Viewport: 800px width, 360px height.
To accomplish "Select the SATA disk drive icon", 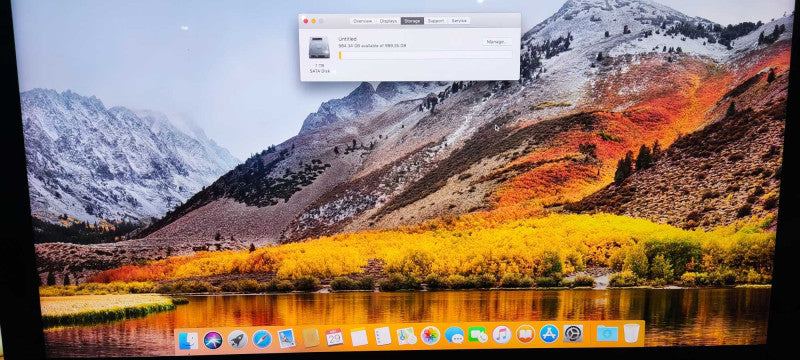I will tap(319, 48).
